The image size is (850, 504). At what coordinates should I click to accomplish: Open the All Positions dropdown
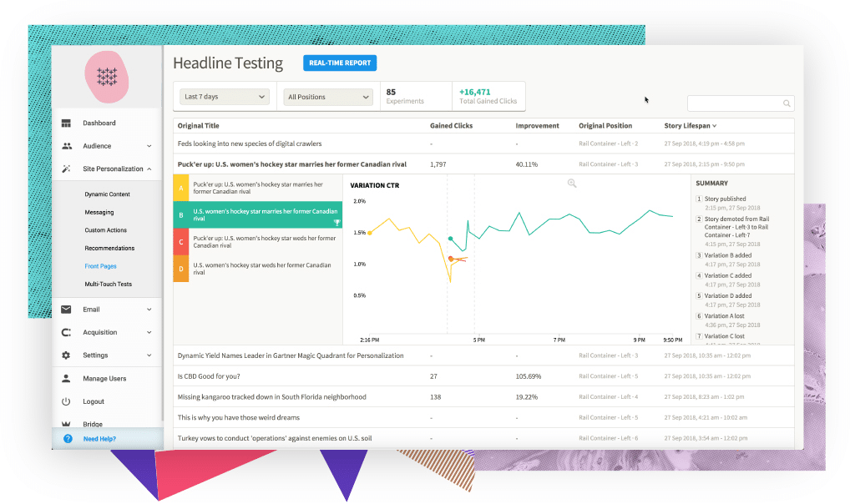pyautogui.click(x=327, y=97)
